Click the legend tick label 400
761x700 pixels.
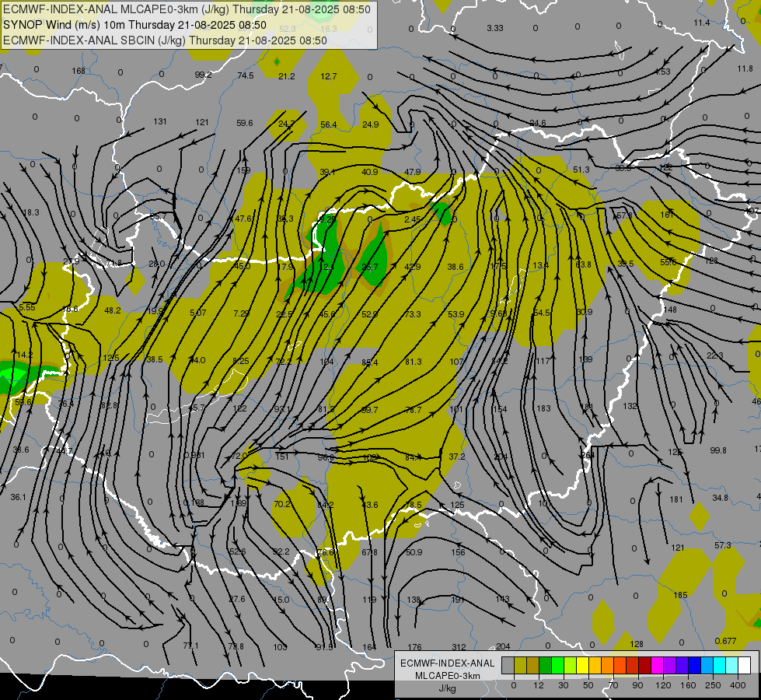tap(738, 685)
